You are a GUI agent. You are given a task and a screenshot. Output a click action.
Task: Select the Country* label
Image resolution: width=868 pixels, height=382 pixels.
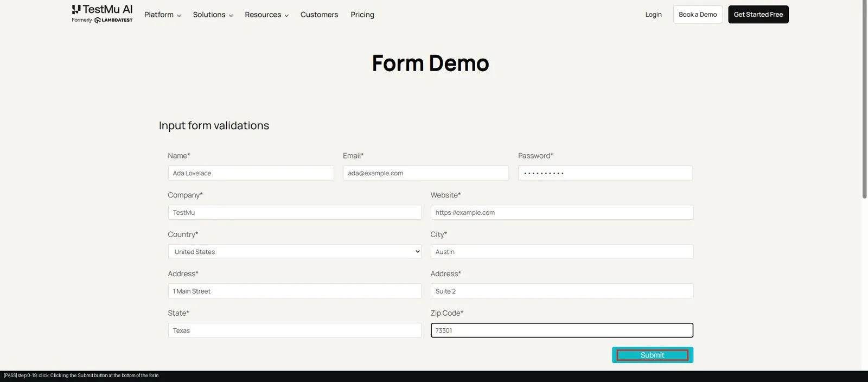pyautogui.click(x=183, y=234)
